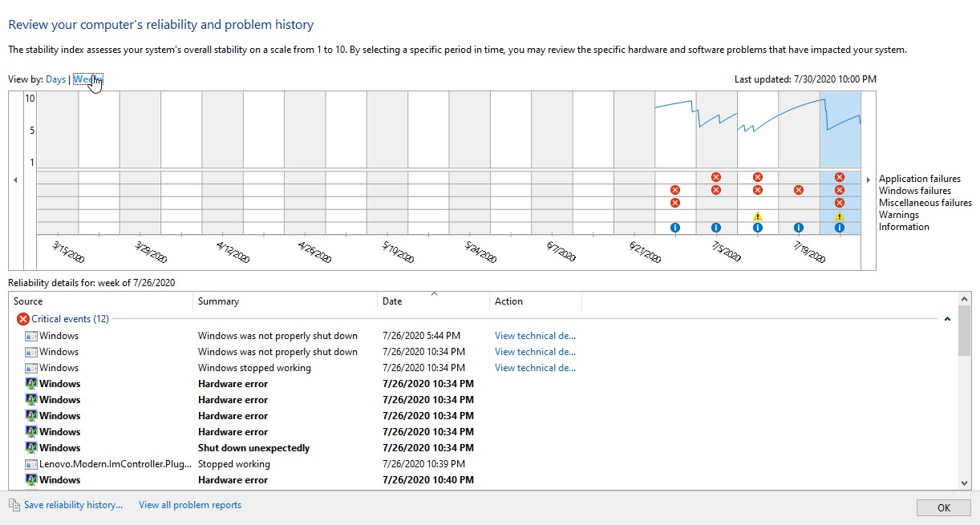Switch the chart view to Weeks
Image resolution: width=980 pixels, height=525 pixels.
point(87,79)
